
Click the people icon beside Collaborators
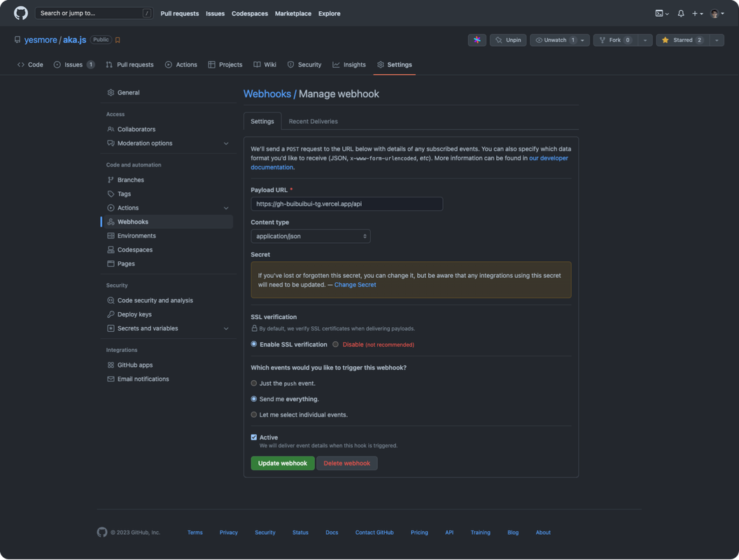(x=111, y=129)
